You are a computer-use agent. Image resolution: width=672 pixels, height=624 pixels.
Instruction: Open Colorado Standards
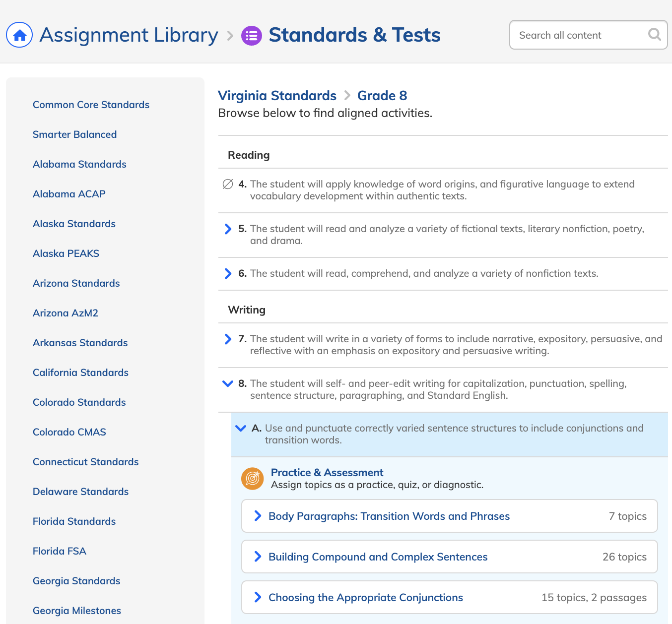tap(79, 402)
